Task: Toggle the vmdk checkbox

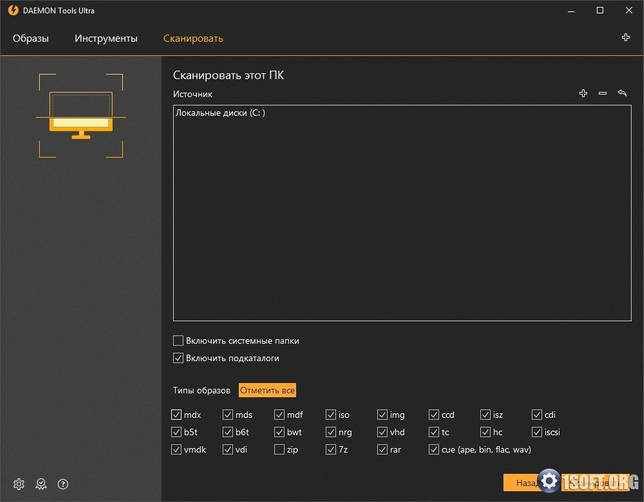Action: (176, 449)
